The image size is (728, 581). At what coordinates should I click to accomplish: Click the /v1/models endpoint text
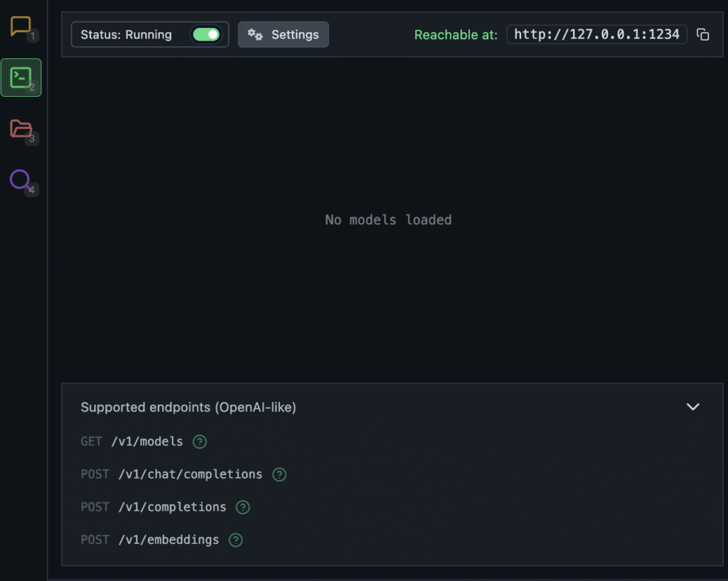point(146,442)
